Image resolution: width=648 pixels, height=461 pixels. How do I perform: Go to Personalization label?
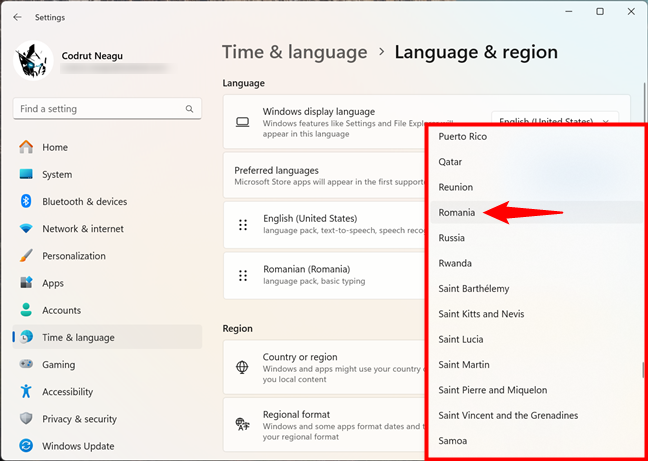click(74, 256)
